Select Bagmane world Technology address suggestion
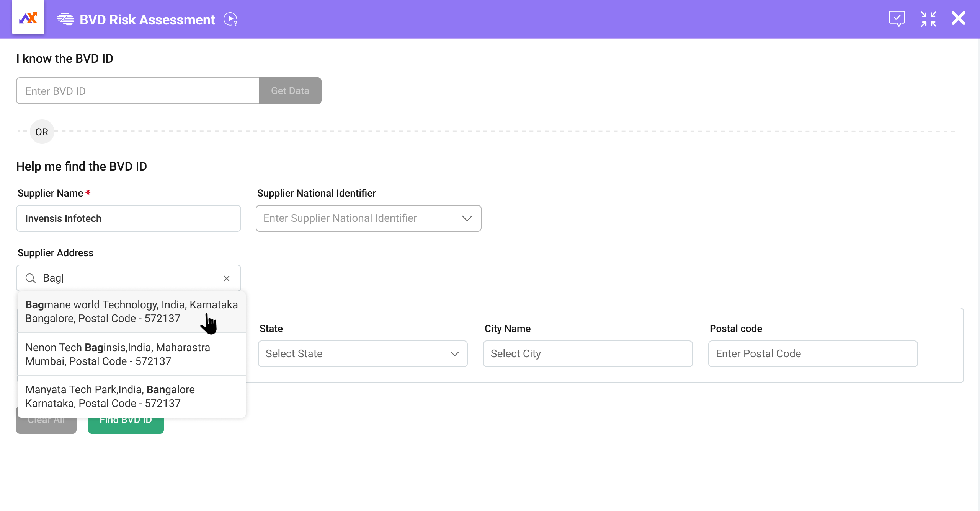Image resolution: width=980 pixels, height=511 pixels. (x=131, y=311)
